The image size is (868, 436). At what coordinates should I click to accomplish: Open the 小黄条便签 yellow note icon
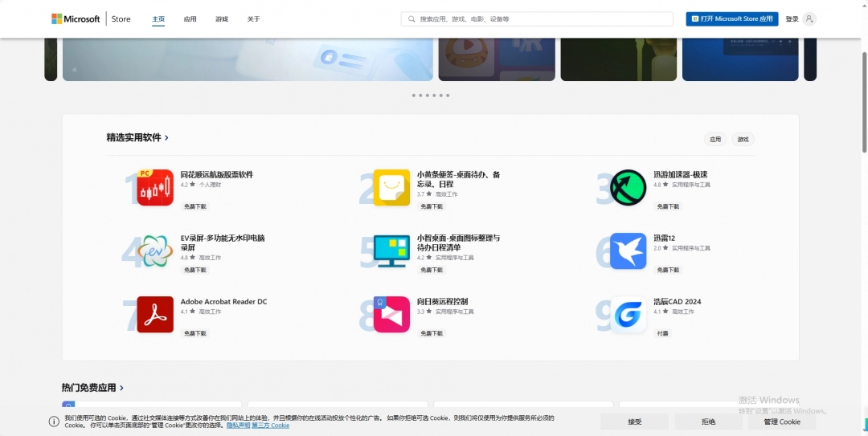click(391, 188)
